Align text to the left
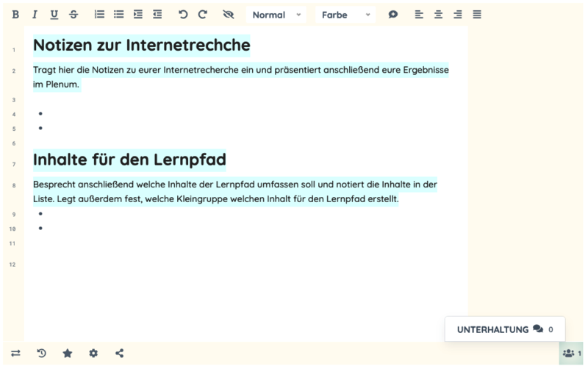 tap(419, 15)
